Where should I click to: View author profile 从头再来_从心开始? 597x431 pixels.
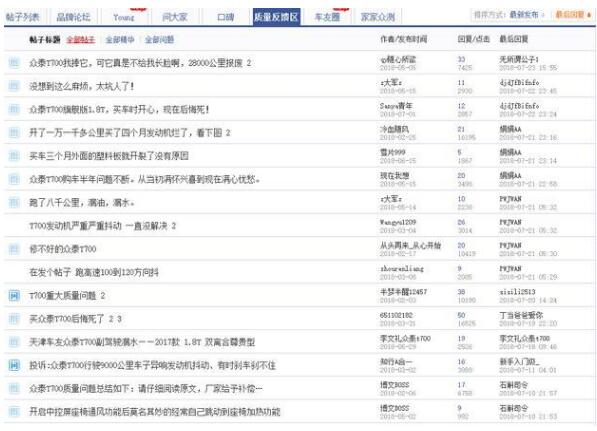coord(410,246)
